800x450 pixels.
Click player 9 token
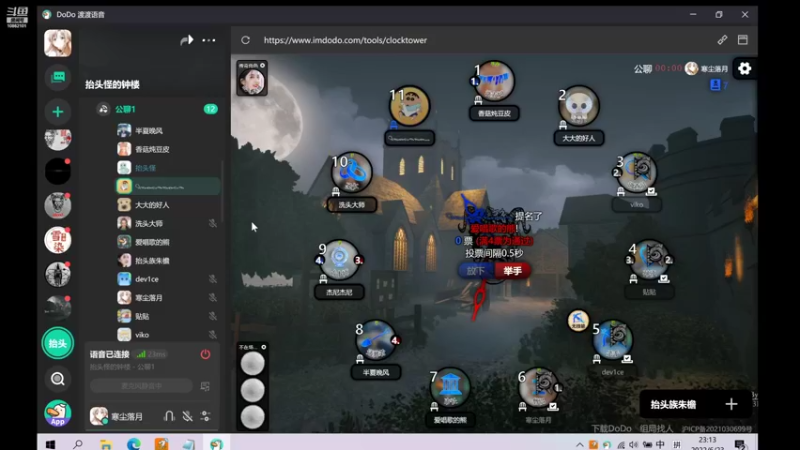pyautogui.click(x=339, y=260)
